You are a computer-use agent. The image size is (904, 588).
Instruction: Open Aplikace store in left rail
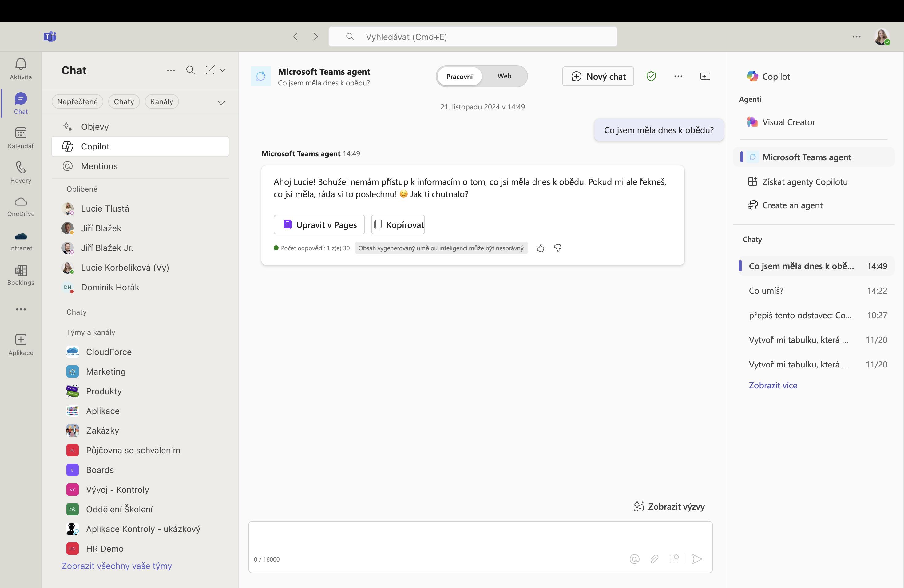(x=21, y=345)
